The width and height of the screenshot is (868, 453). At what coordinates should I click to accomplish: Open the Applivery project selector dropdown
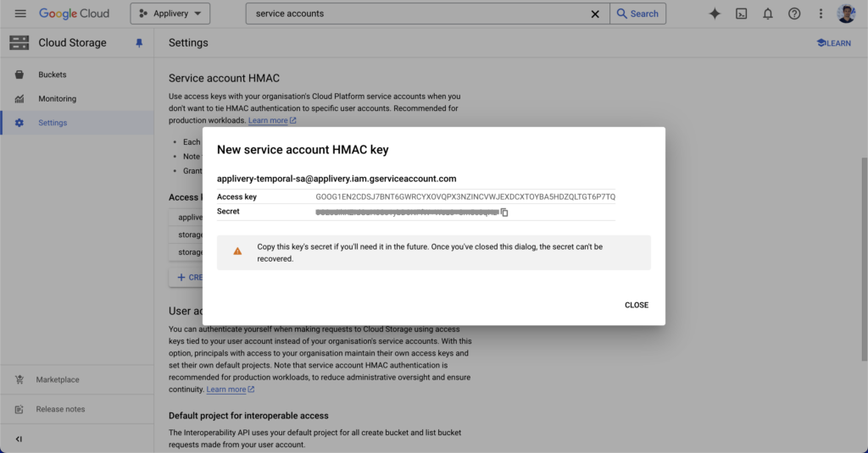point(170,14)
